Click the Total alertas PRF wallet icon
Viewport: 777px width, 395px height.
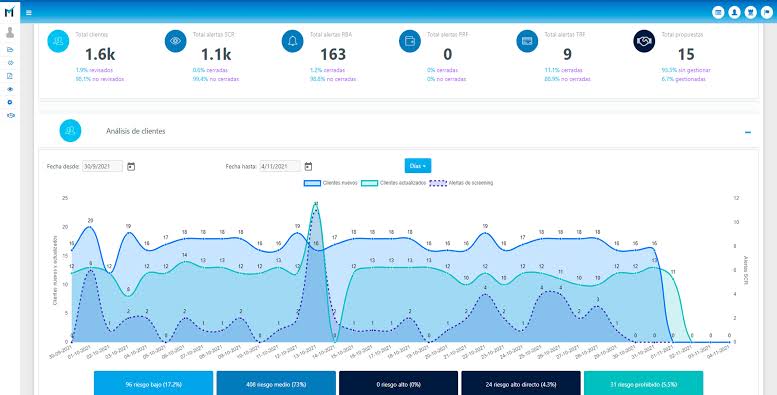click(410, 41)
